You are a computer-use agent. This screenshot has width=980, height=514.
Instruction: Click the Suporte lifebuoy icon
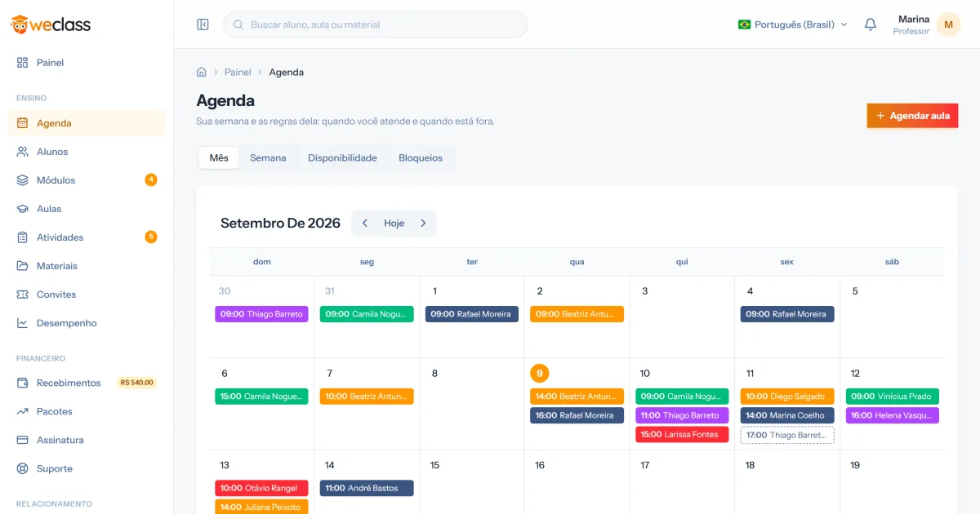click(22, 468)
